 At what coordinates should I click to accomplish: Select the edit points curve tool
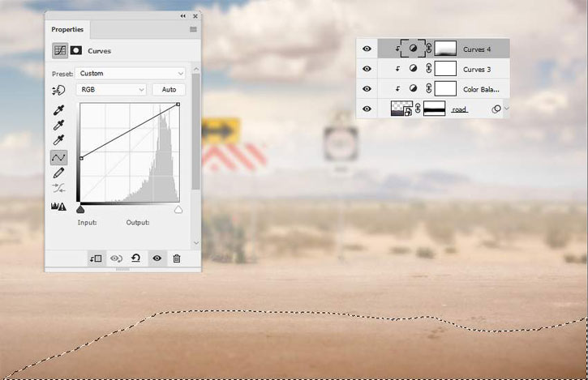pyautogui.click(x=58, y=157)
